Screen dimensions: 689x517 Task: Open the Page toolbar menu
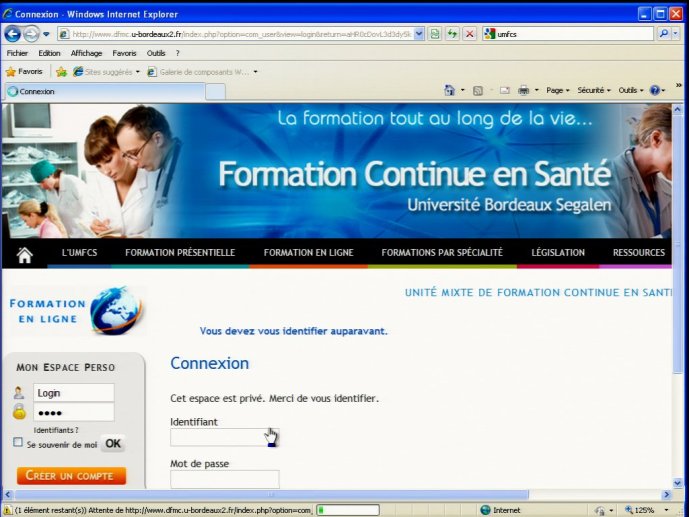click(x=558, y=90)
